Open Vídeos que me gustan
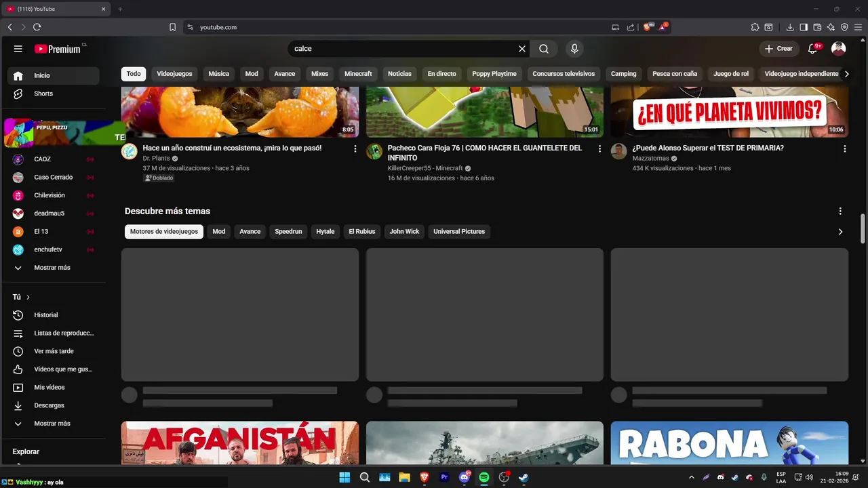 55,369
